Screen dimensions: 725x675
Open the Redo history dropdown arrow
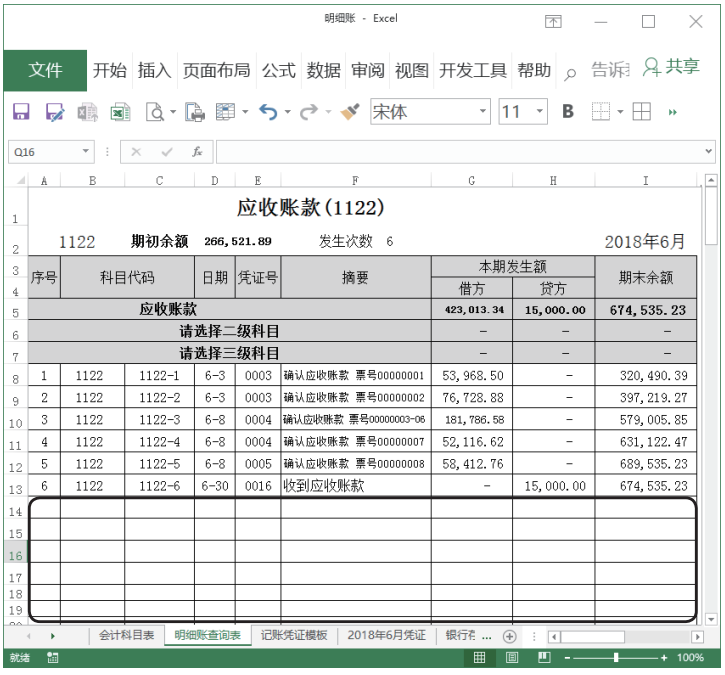tap(328, 112)
